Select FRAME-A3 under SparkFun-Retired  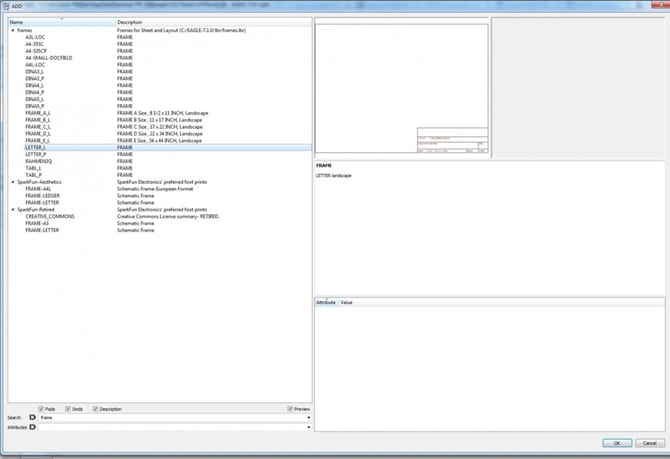(37, 223)
